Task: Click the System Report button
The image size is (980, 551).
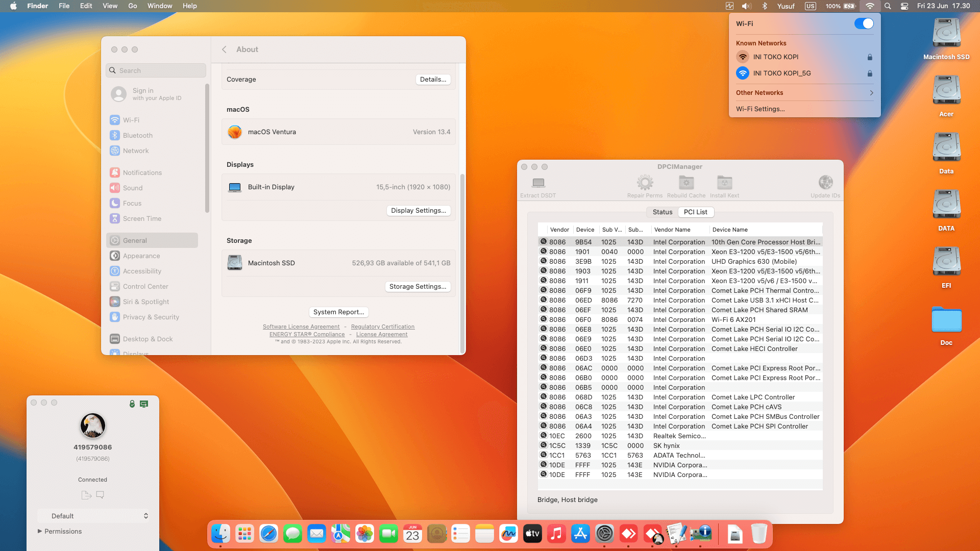Action: pyautogui.click(x=338, y=312)
